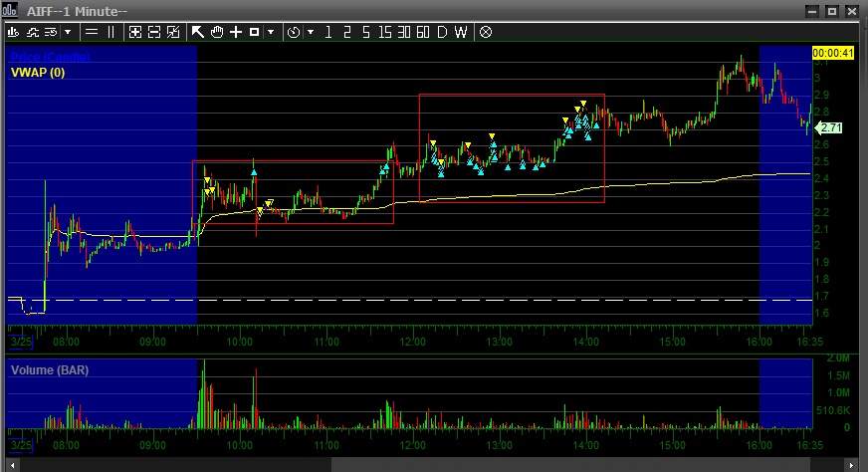Switch to the 5 minute timeframe
This screenshot has height=472, width=868.
tap(366, 32)
